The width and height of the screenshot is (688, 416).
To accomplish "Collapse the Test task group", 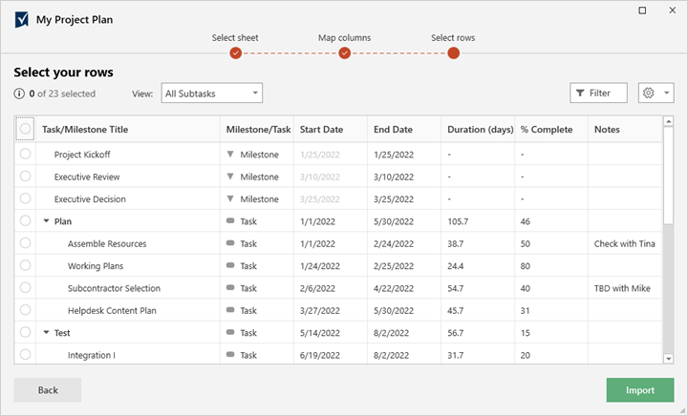I will coord(46,333).
